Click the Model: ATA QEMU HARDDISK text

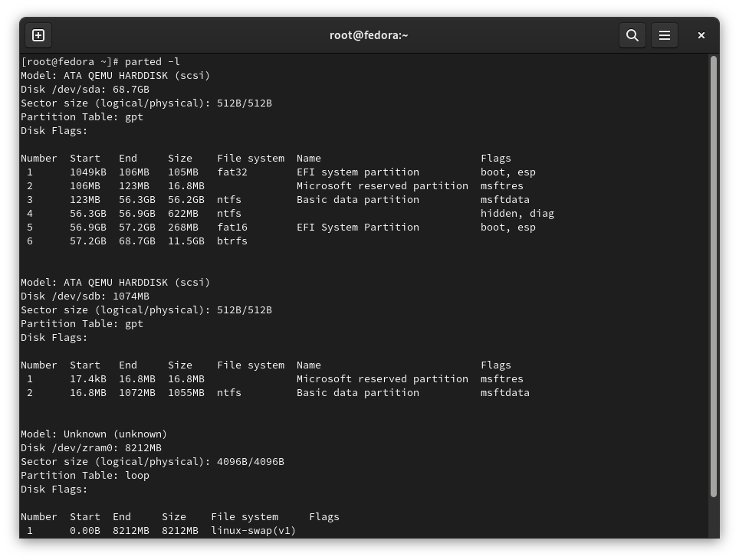click(x=115, y=75)
